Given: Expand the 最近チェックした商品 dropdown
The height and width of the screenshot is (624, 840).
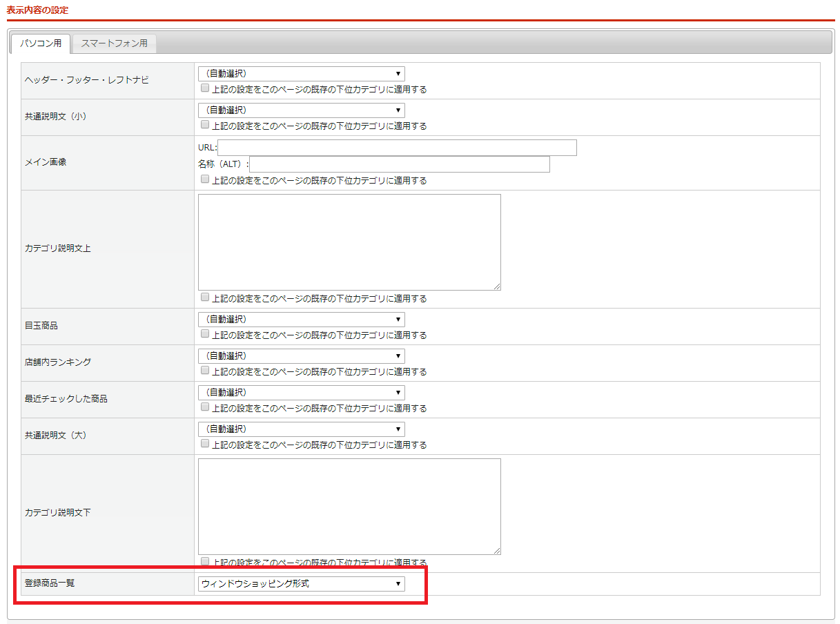Looking at the screenshot, I should (301, 393).
